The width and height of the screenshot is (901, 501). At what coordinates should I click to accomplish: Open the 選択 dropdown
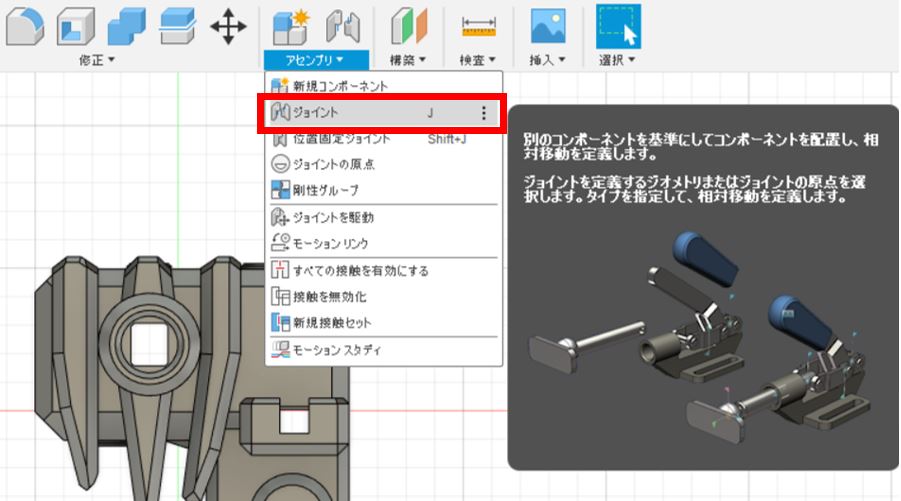tap(617, 60)
